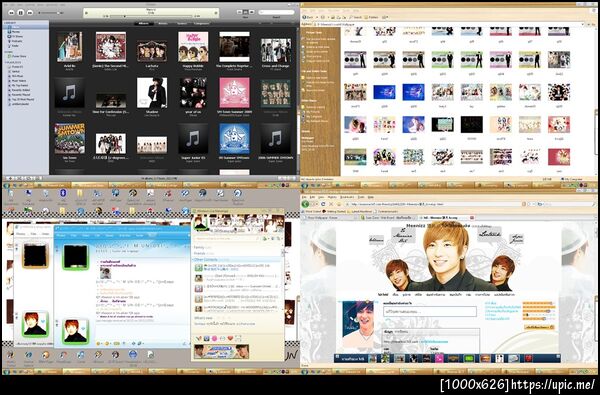
Task: Click the iTunes search field
Action: (276, 12)
